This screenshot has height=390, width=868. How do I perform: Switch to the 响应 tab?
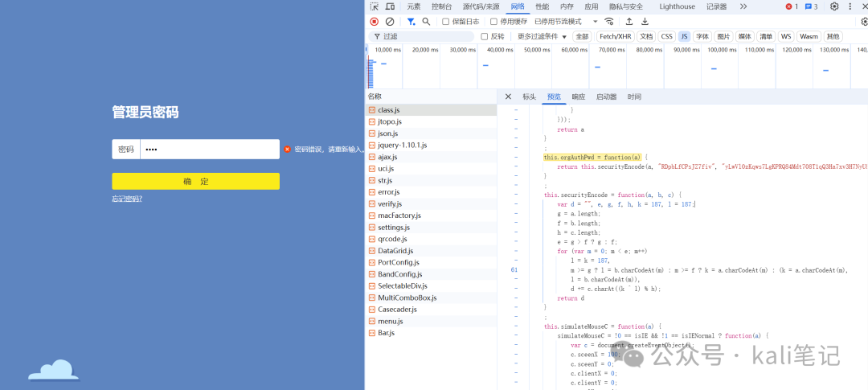click(x=579, y=97)
